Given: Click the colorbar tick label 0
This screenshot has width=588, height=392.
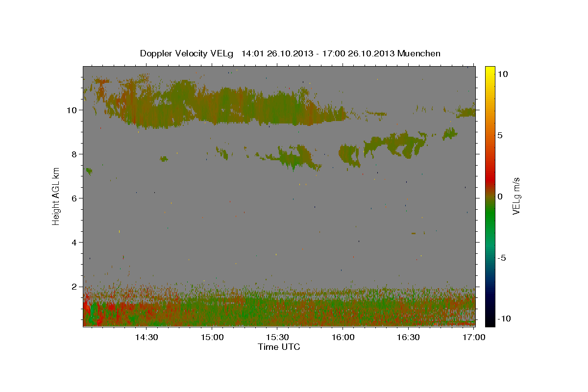Looking at the screenshot, I should click(500, 196).
